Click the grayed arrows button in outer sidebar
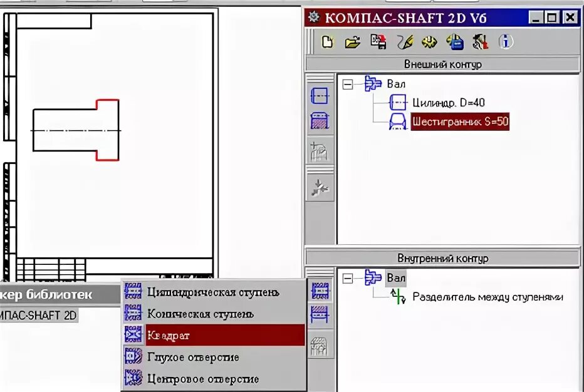Screen dimensions: 584x392 pos(320,188)
